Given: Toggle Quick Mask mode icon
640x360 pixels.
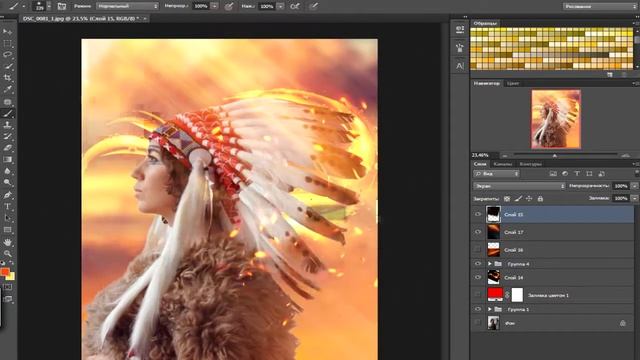Looking at the screenshot, I should 7,287.
